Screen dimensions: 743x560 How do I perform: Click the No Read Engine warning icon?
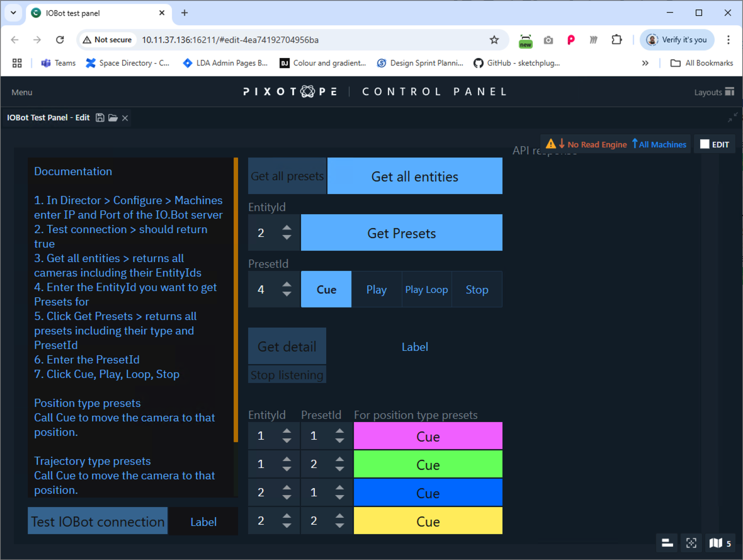(x=550, y=144)
